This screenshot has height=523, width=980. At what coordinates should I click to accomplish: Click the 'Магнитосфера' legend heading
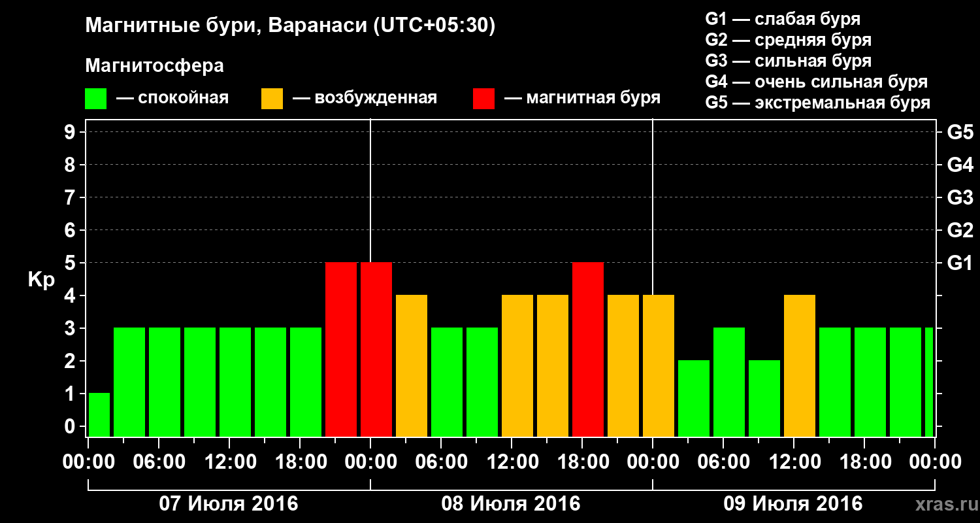154,66
